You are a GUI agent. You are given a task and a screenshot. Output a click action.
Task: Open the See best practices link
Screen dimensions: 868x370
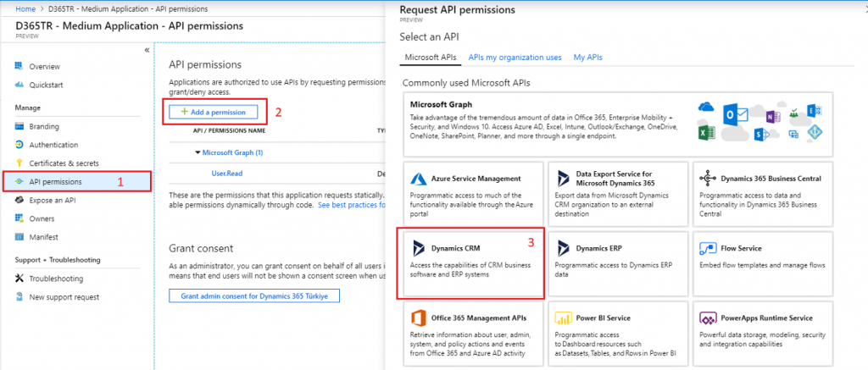tap(352, 205)
